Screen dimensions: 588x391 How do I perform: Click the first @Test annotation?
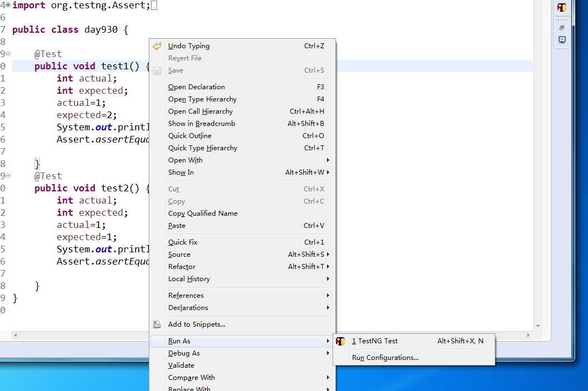(x=48, y=54)
